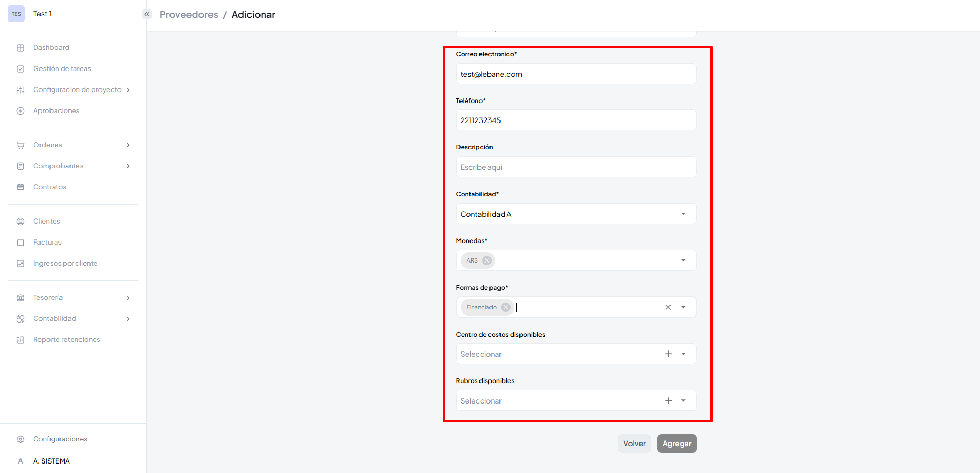The image size is (980, 473).
Task: Navigate to Proveedores breadcrumb link
Action: pos(188,15)
